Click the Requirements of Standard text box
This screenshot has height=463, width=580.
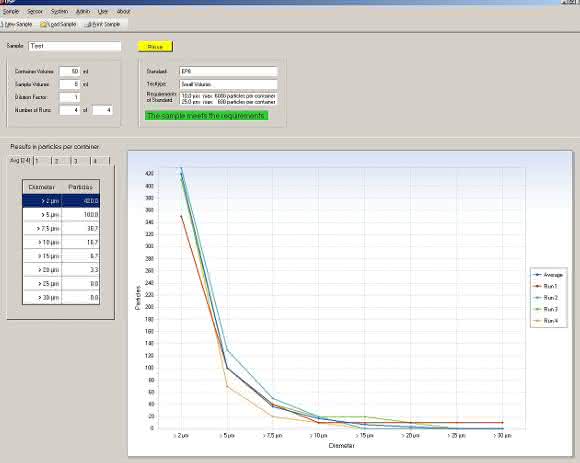coord(229,98)
